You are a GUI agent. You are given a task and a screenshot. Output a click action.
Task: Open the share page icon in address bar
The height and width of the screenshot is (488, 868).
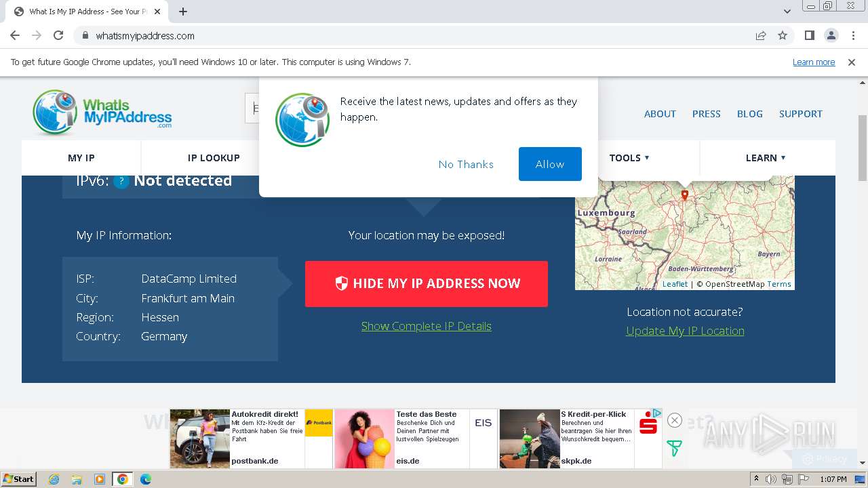coord(761,35)
